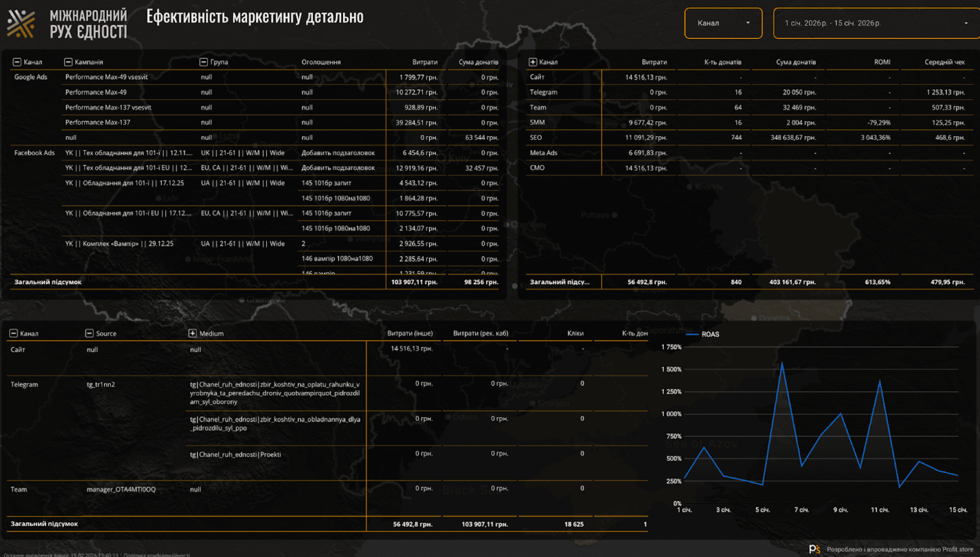Image resolution: width=980 pixels, height=557 pixels.
Task: Collapse the Source column level
Action: [x=89, y=333]
